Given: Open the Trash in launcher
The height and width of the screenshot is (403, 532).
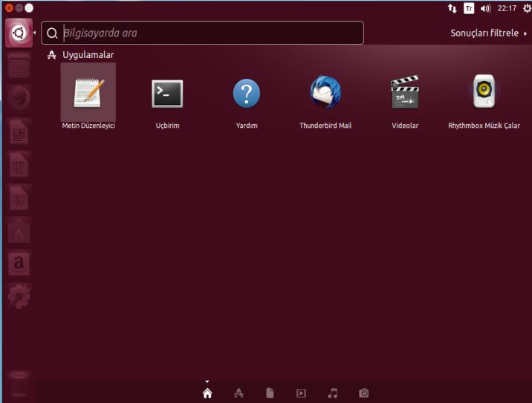Looking at the screenshot, I should (19, 384).
